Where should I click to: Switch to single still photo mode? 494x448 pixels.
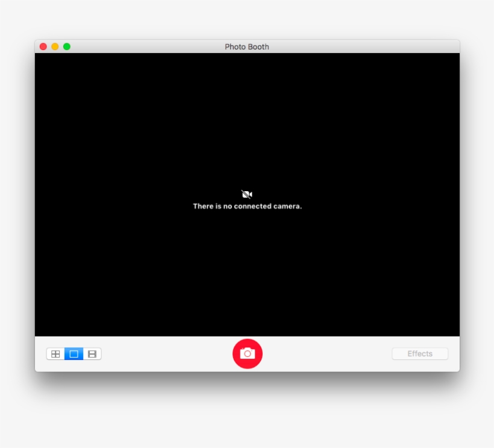[73, 354]
